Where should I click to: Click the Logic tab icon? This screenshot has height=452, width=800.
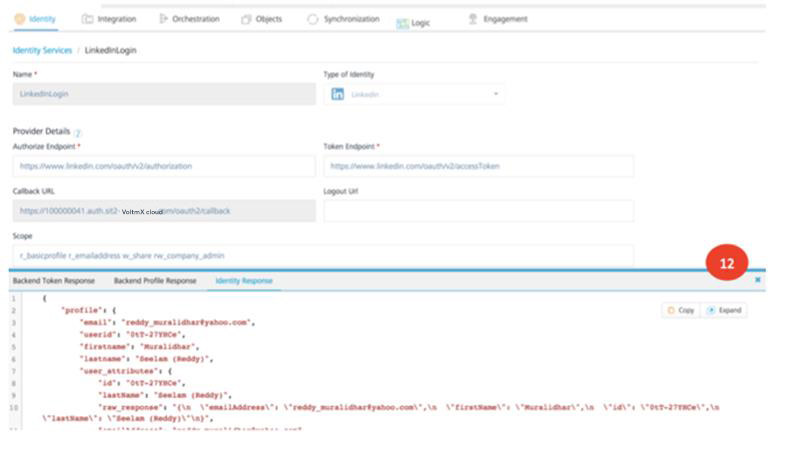(x=402, y=22)
